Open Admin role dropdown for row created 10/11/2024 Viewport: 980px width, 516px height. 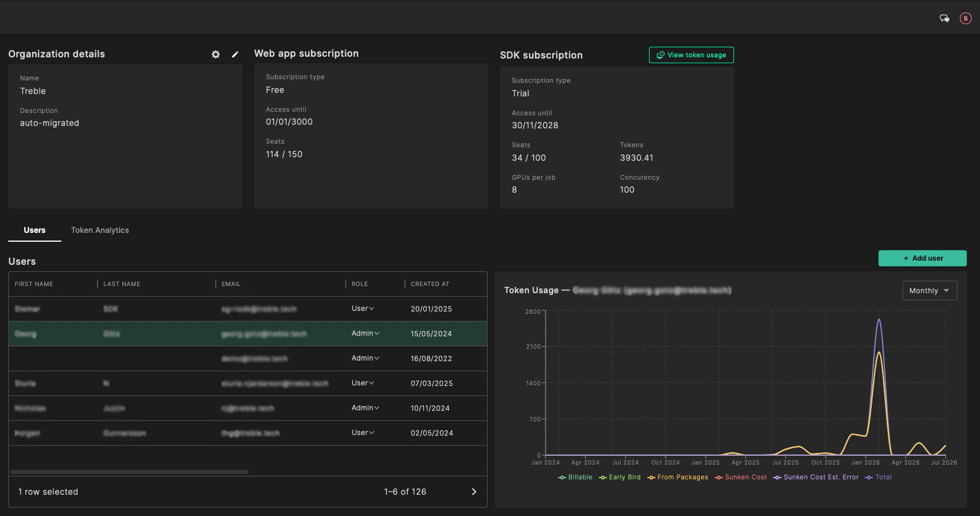[x=365, y=408]
